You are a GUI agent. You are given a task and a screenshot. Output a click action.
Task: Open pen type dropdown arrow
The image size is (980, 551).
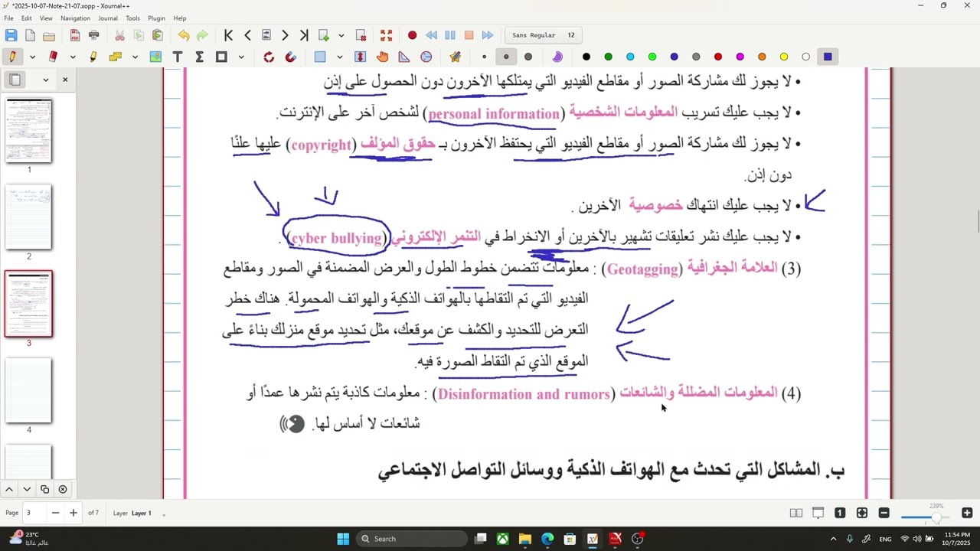click(x=32, y=57)
